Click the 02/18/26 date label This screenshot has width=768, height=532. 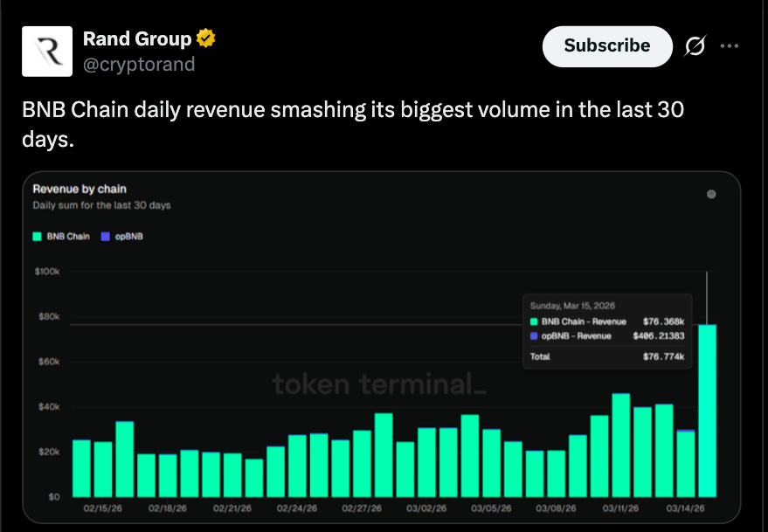click(x=168, y=508)
